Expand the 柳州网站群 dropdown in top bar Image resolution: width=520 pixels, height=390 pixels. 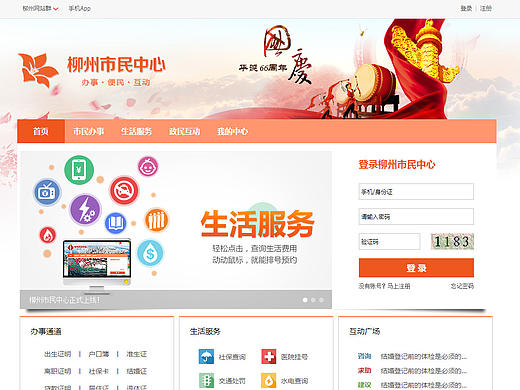(40, 8)
